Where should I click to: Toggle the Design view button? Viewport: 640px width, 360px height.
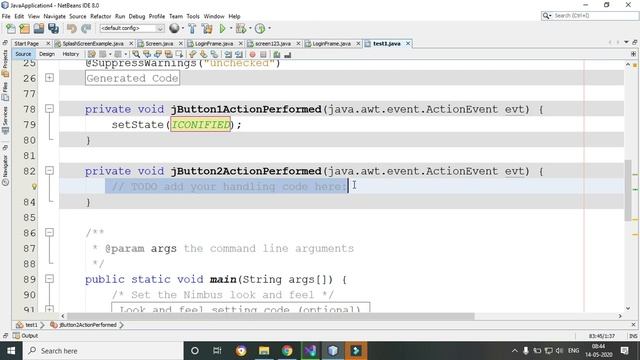coord(47,54)
